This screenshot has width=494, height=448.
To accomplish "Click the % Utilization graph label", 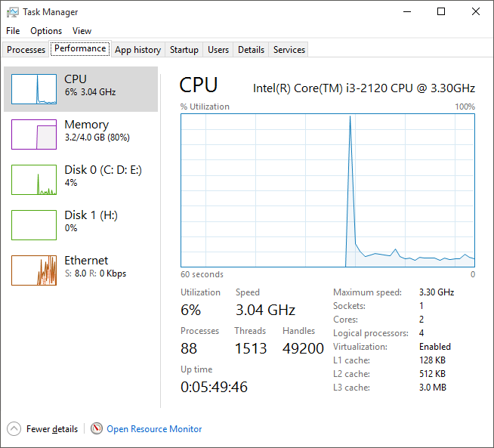I will pyautogui.click(x=205, y=107).
